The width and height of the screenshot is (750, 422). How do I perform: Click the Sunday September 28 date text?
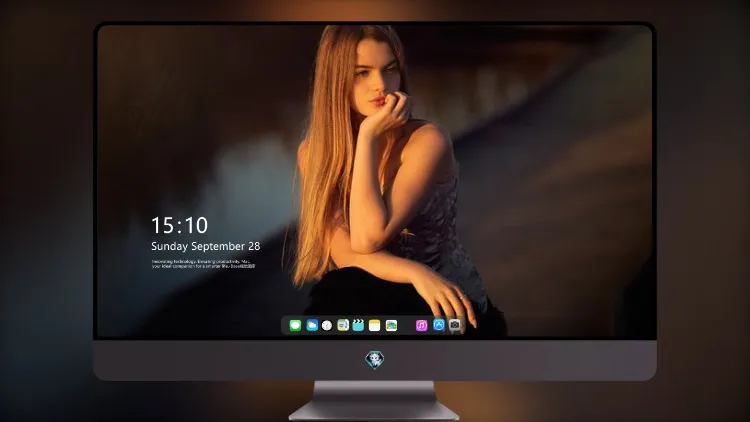pos(206,246)
